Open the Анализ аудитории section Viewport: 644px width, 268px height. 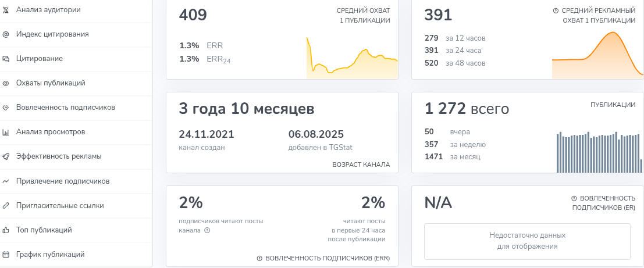point(76,9)
